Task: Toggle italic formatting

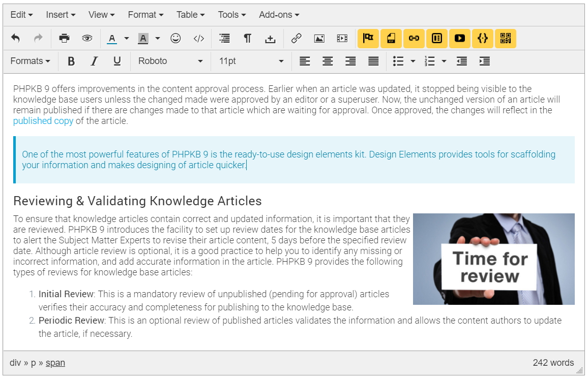Action: pyautogui.click(x=94, y=61)
